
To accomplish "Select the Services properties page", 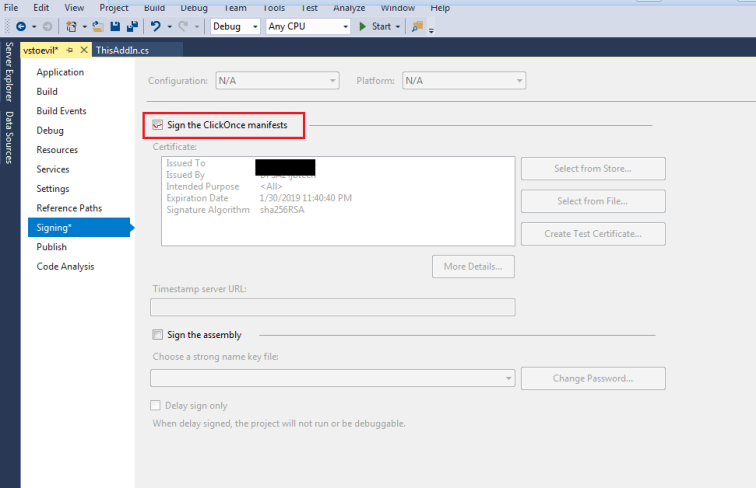I will coord(53,169).
